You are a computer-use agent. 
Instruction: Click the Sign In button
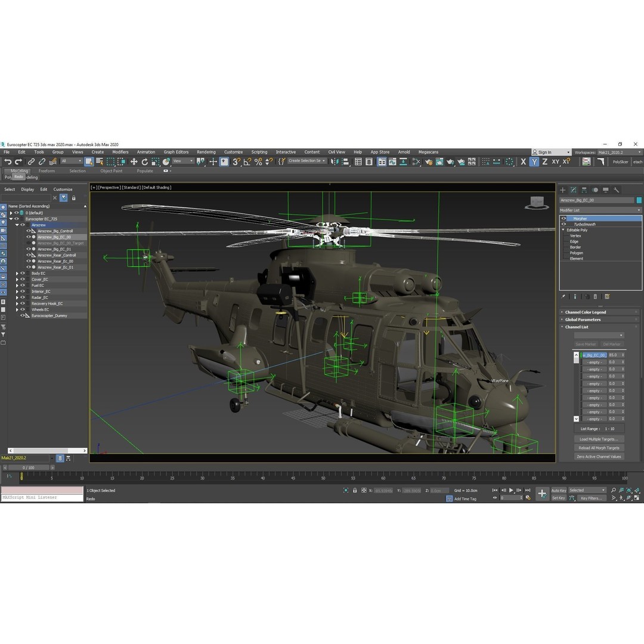click(551, 153)
